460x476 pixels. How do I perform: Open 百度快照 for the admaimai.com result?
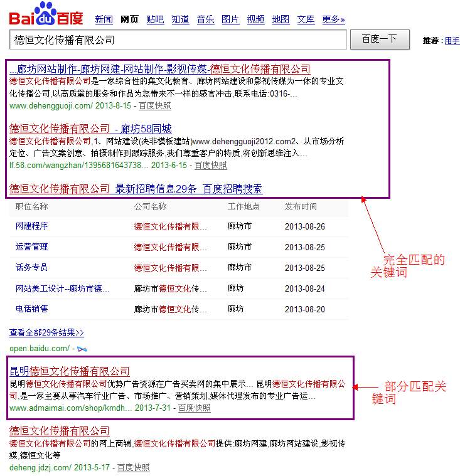(x=194, y=408)
